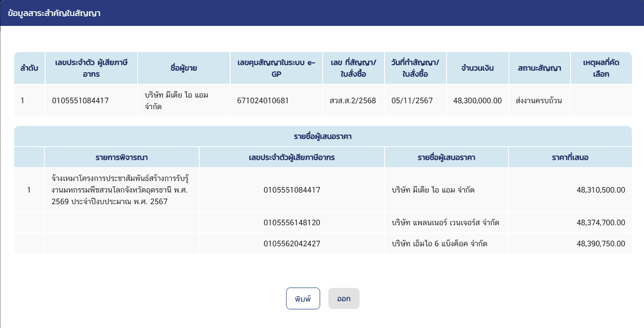Select bidder name บริษัท มีเดีย ไอ แอม จำกัด in bidders table
The width and height of the screenshot is (644, 328).
[433, 190]
